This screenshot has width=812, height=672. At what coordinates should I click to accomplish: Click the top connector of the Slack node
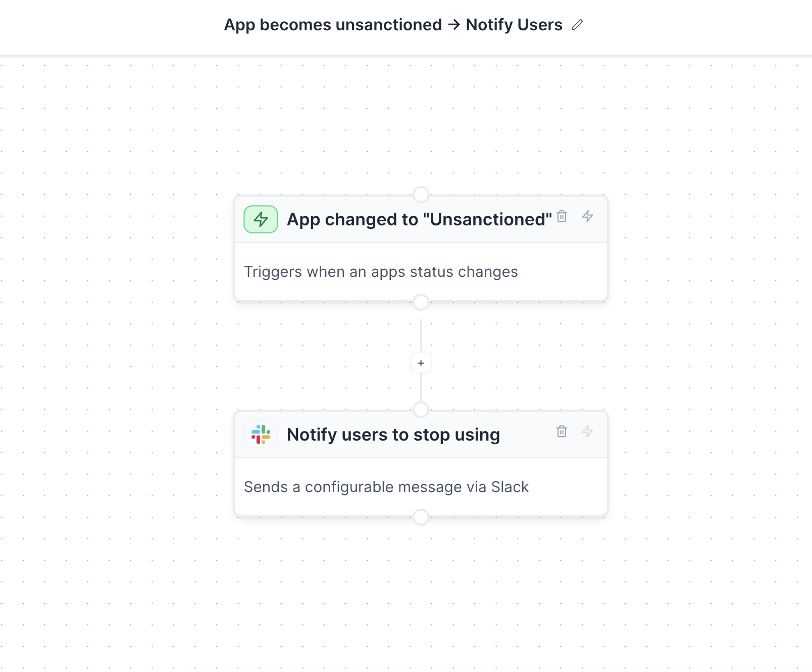click(x=421, y=410)
